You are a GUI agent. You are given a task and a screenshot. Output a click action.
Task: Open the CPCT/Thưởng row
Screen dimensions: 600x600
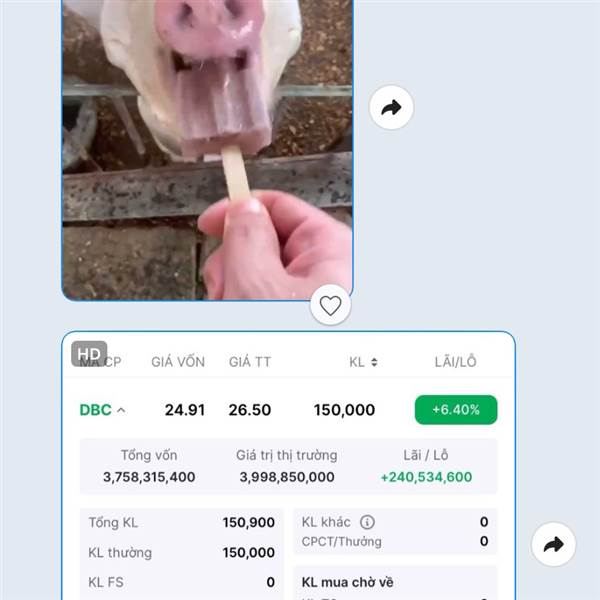[x=395, y=541]
